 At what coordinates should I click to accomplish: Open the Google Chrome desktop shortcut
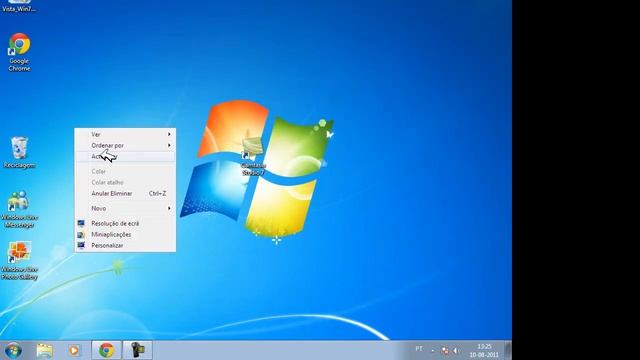point(19,52)
